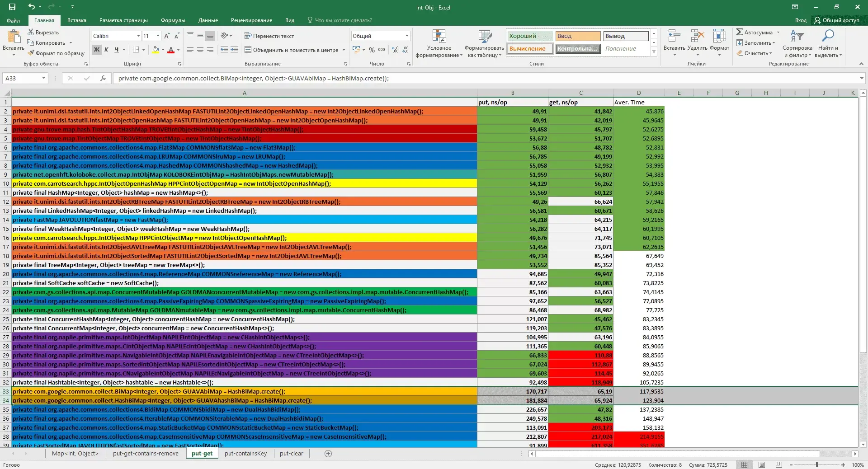Screen dimensions: 868x469
Task: Switch to Page Layout view in the status bar
Action: point(762,464)
